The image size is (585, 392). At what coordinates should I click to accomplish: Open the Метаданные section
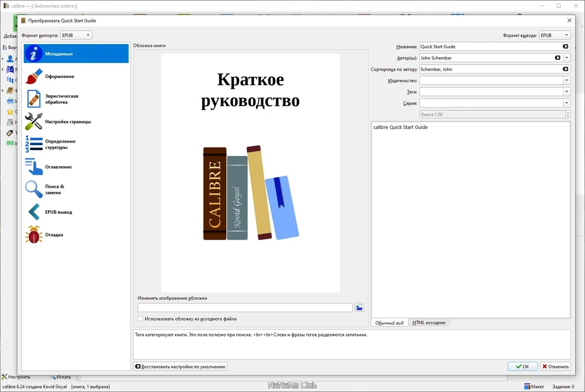(76, 54)
